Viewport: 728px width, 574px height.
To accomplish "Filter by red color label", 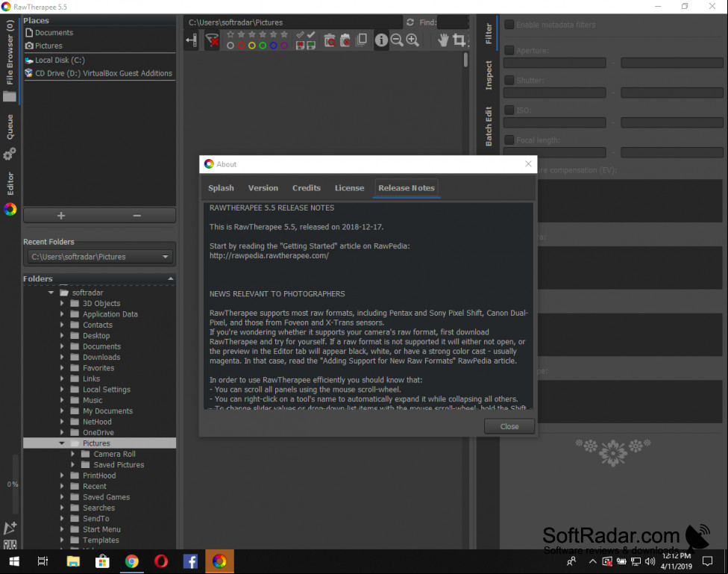I will point(241,46).
